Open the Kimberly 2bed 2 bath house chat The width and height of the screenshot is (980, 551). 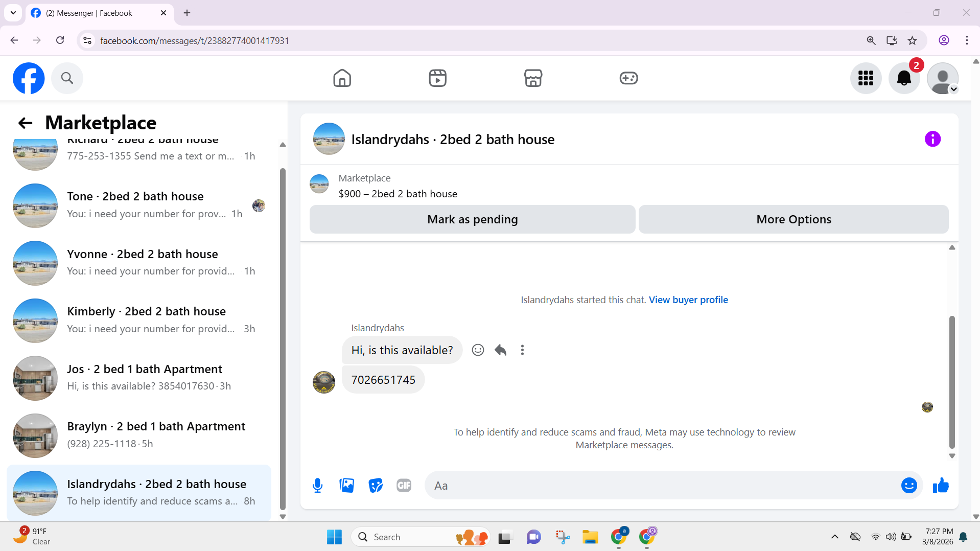[x=139, y=320]
